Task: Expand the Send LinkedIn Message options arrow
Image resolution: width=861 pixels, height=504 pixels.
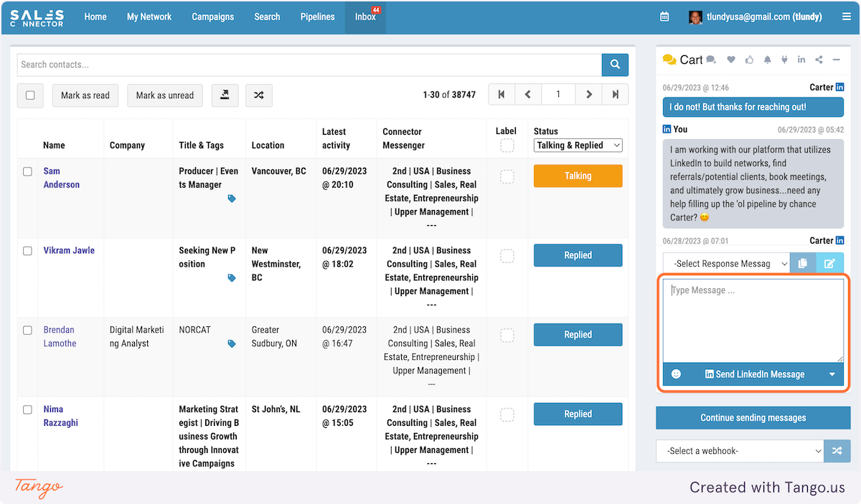Action: [x=832, y=374]
